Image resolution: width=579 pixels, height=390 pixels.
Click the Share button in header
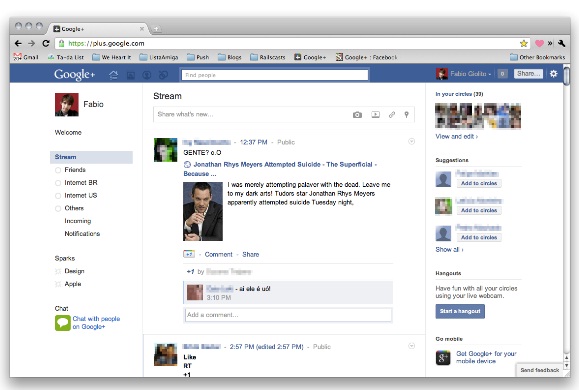click(528, 74)
